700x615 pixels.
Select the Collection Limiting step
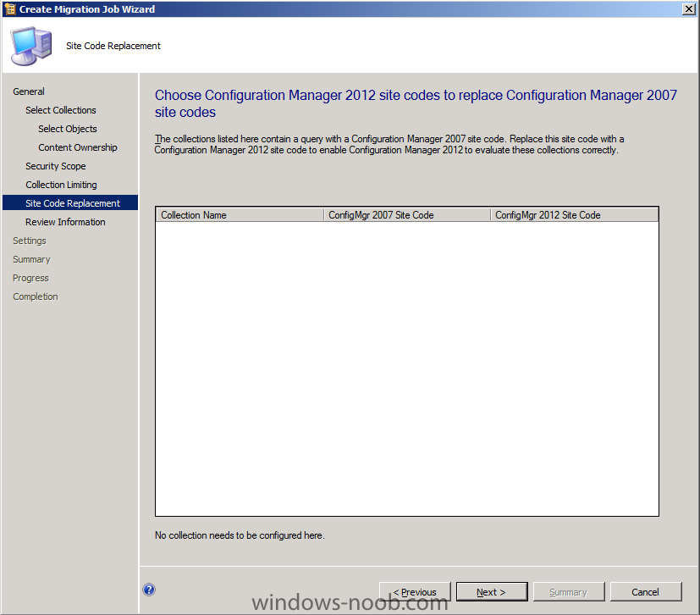61,185
